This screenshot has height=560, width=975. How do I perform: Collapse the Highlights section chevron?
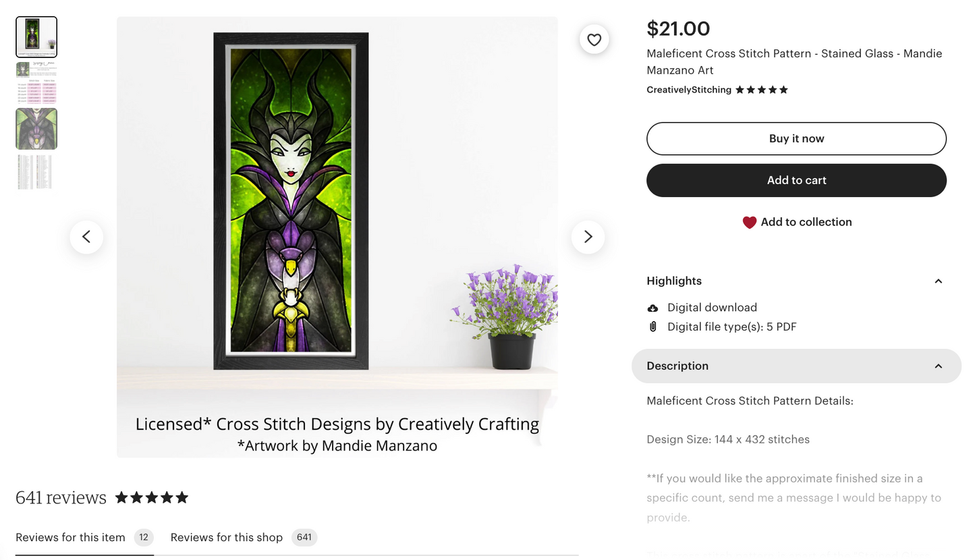point(938,281)
